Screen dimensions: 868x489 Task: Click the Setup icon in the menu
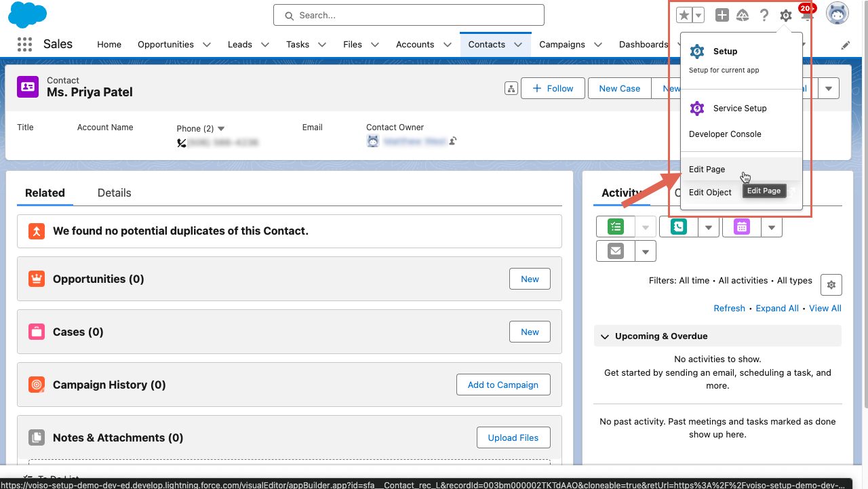[x=696, y=52]
